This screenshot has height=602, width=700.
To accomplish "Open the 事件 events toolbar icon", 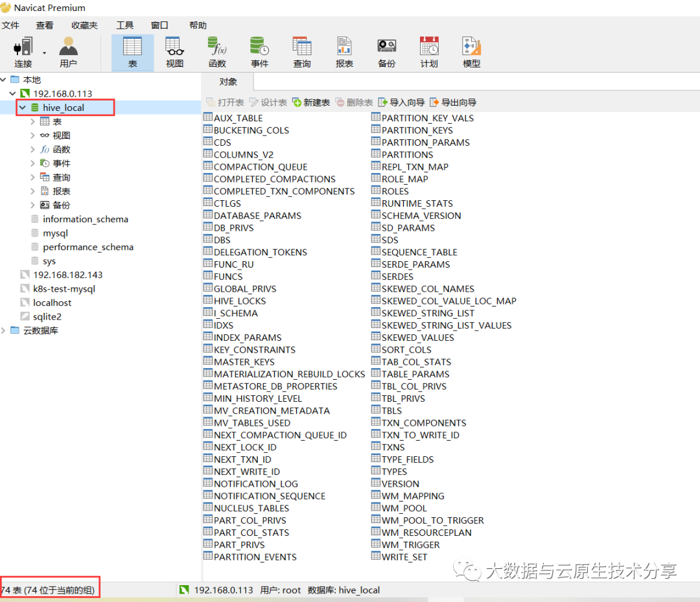I will 259,52.
